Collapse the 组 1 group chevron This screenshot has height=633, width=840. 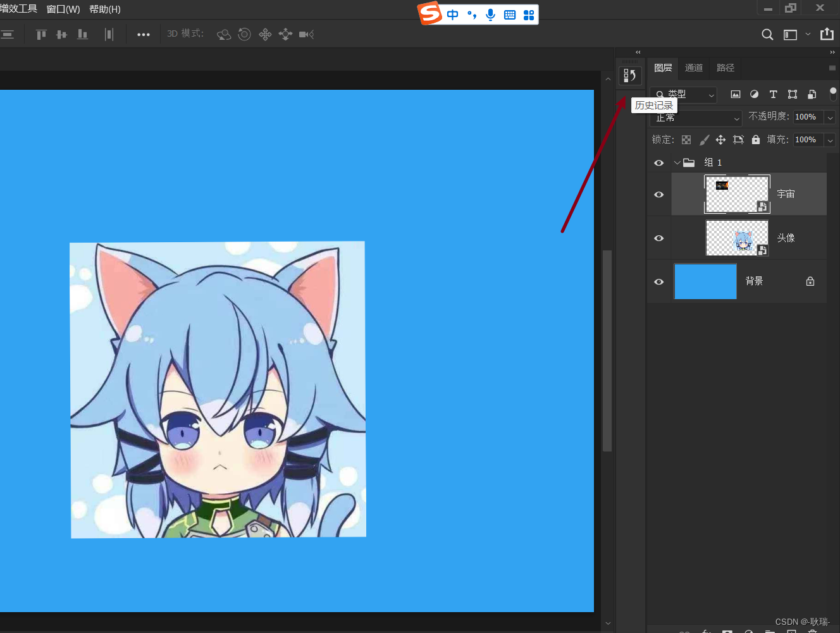[x=677, y=163]
